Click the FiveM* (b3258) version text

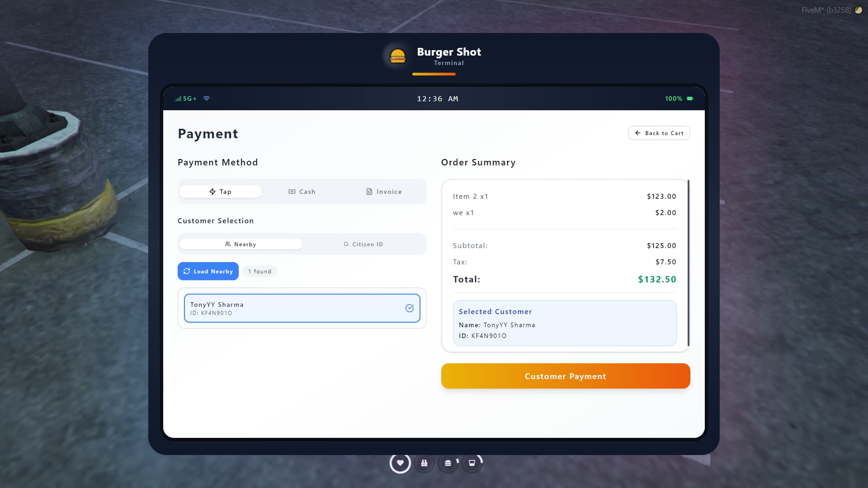[x=826, y=10]
